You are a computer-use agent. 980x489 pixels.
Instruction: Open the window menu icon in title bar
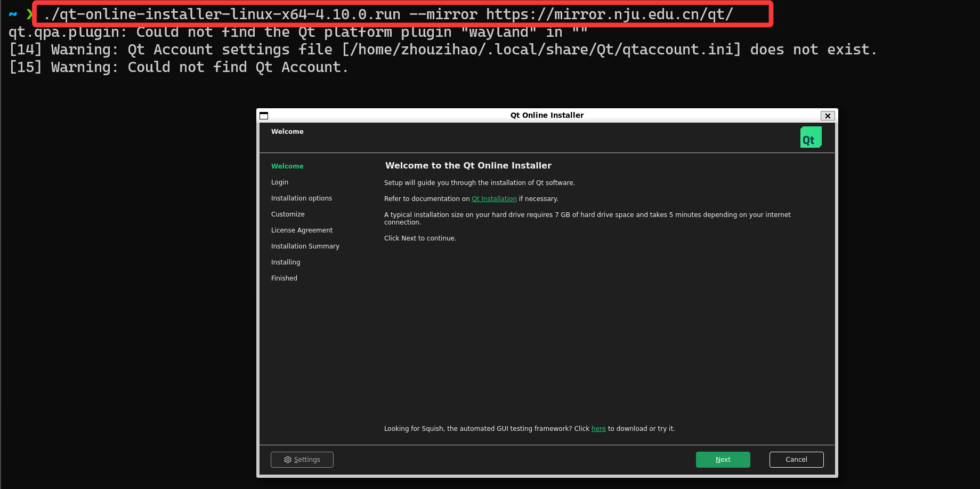pyautogui.click(x=264, y=116)
